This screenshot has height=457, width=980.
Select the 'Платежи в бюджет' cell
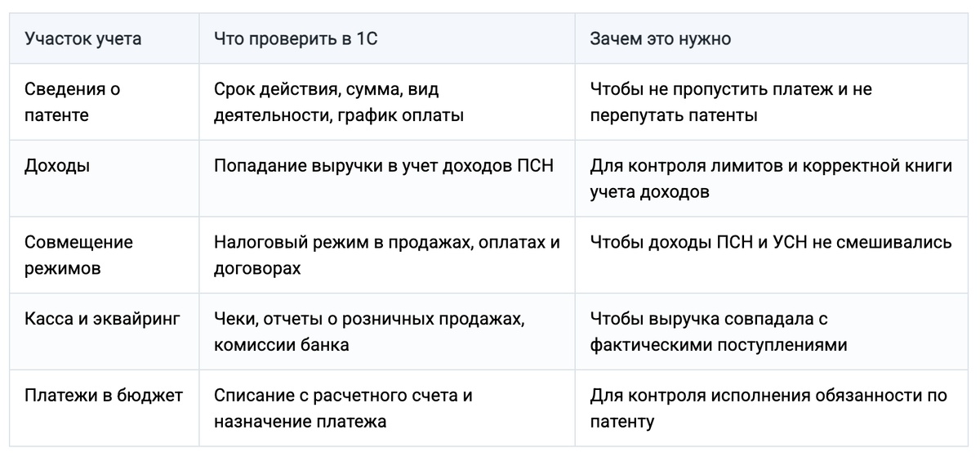104,408
